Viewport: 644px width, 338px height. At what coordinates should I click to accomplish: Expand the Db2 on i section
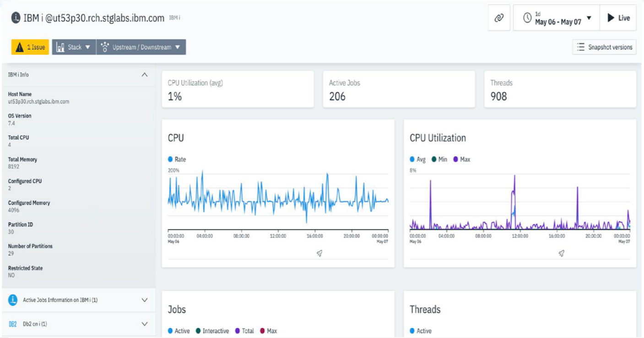click(145, 324)
